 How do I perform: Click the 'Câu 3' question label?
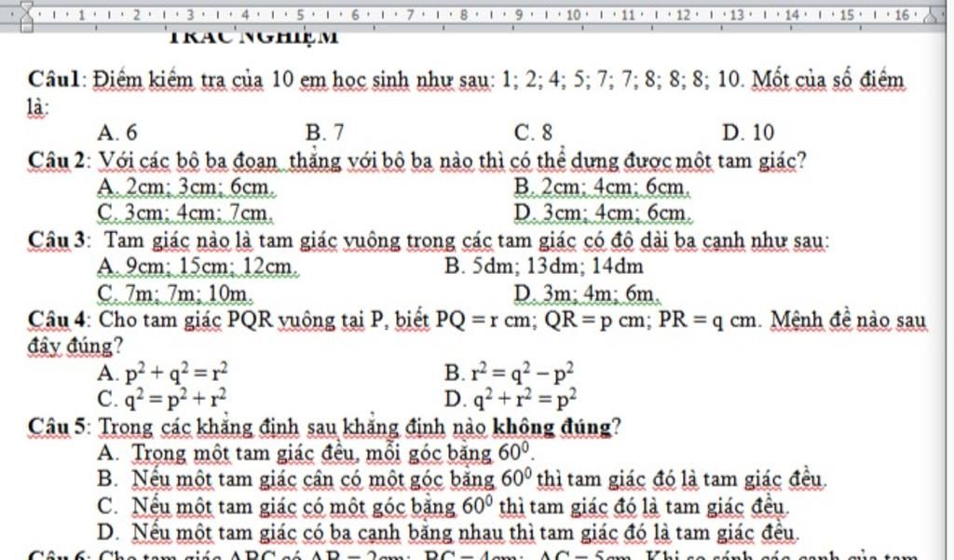tap(59, 240)
